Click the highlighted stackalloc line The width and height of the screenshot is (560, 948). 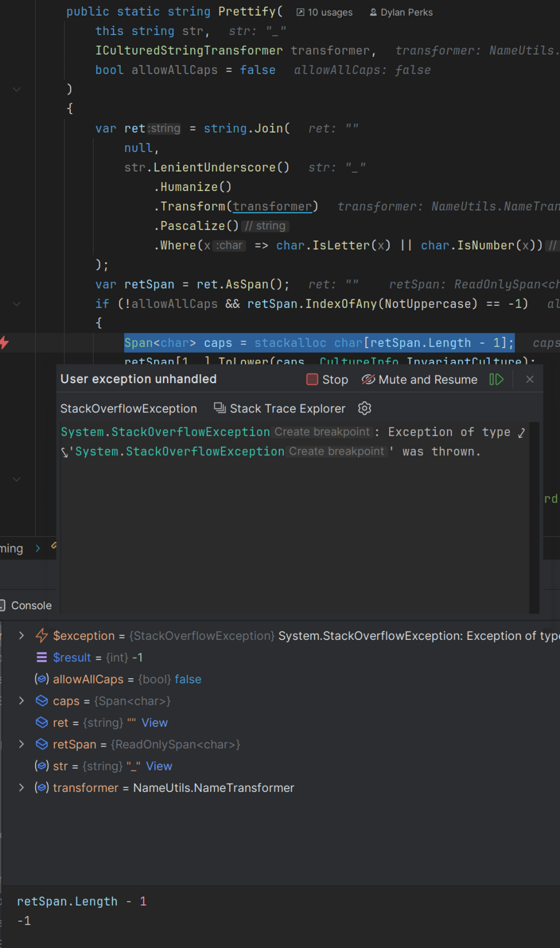[319, 343]
